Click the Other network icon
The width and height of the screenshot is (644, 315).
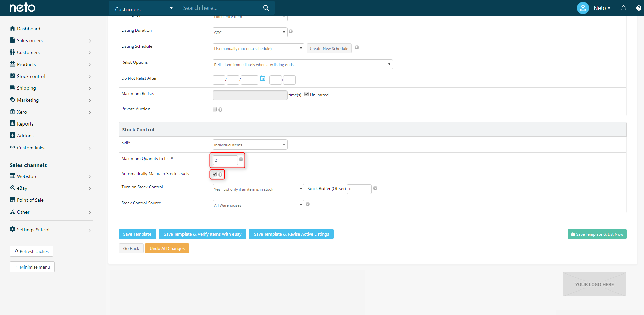click(13, 212)
